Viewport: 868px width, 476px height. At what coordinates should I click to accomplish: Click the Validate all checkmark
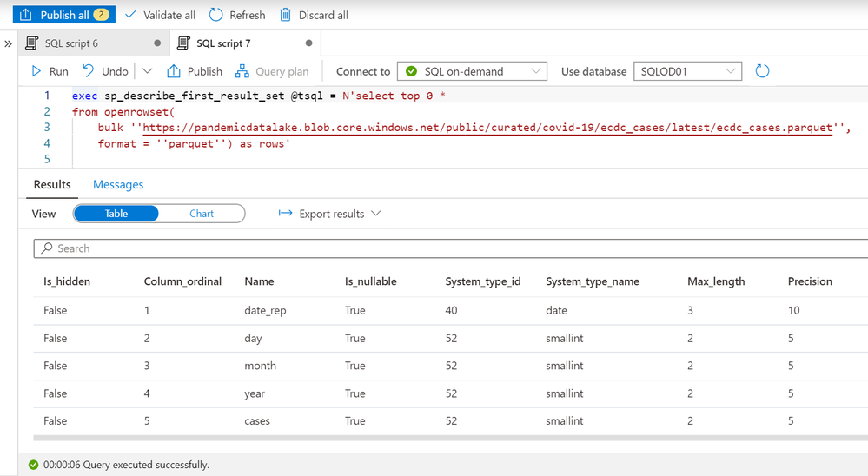coord(131,15)
